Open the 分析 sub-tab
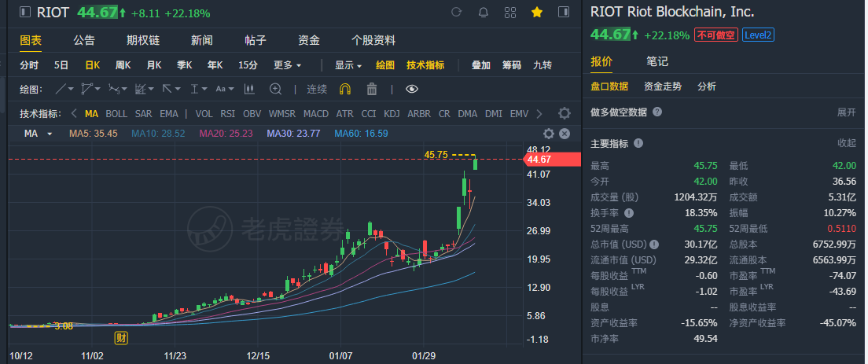Image resolution: width=868 pixels, height=364 pixels. (706, 86)
